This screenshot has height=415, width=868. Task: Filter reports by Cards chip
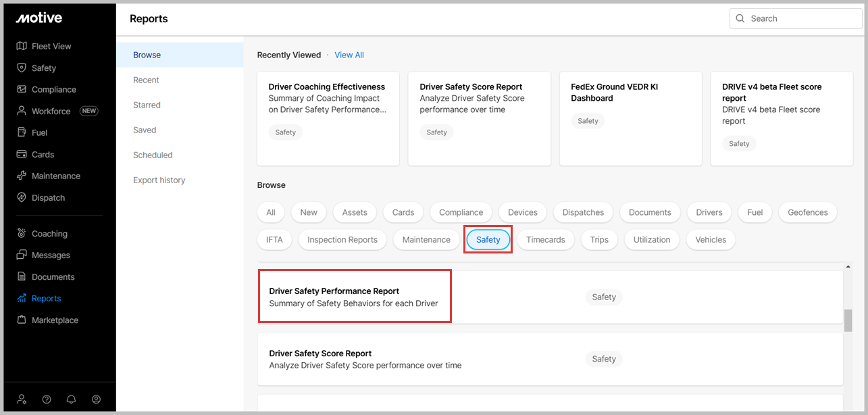click(403, 212)
